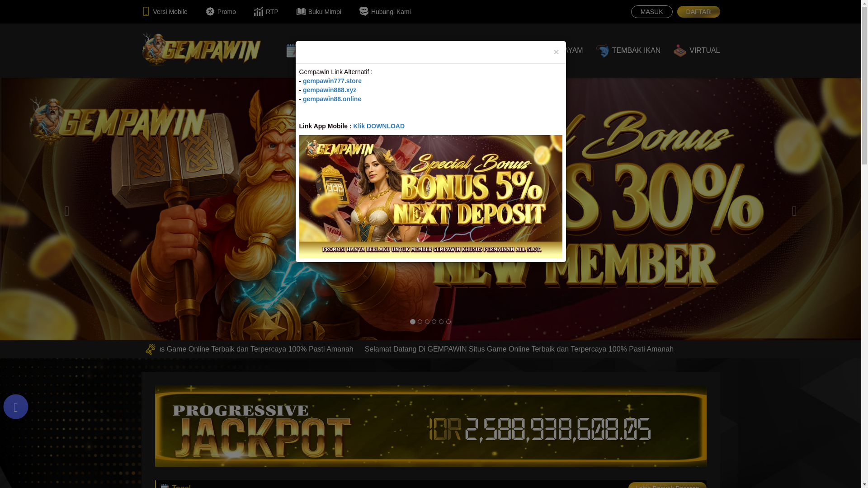The width and height of the screenshot is (868, 488).
Task: Select the fourth carousel indicator dot
Action: click(434, 322)
